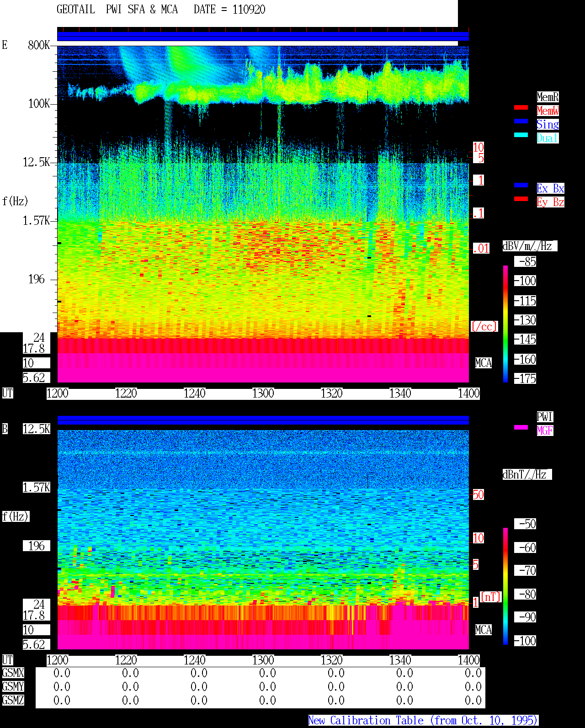Click the red MemW legend swatch
This screenshot has width=585, height=728.
tap(521, 107)
